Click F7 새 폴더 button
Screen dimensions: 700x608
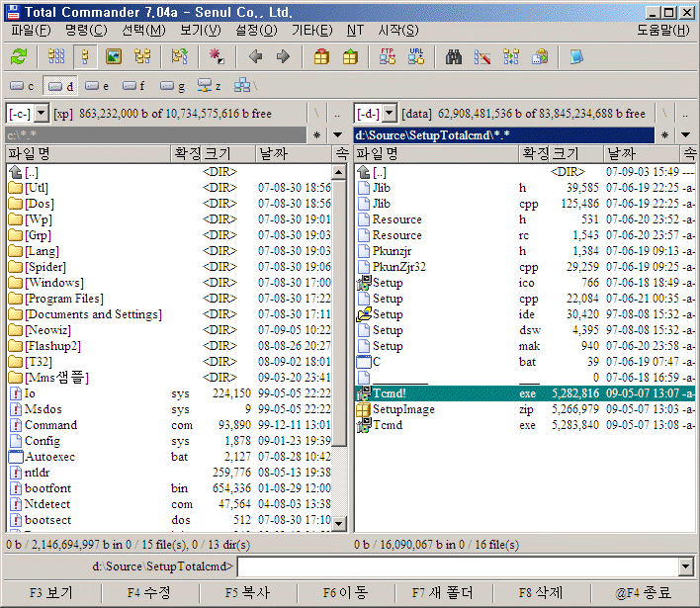tap(443, 593)
